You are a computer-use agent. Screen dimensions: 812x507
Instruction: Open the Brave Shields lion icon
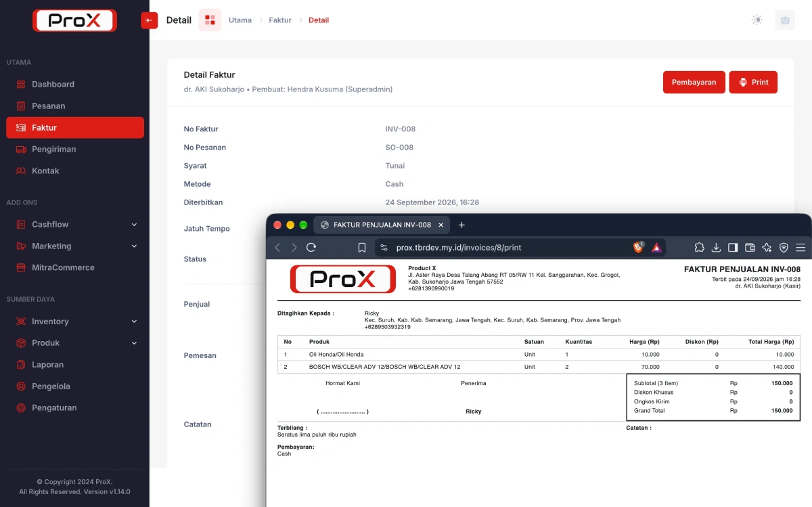[x=638, y=248]
